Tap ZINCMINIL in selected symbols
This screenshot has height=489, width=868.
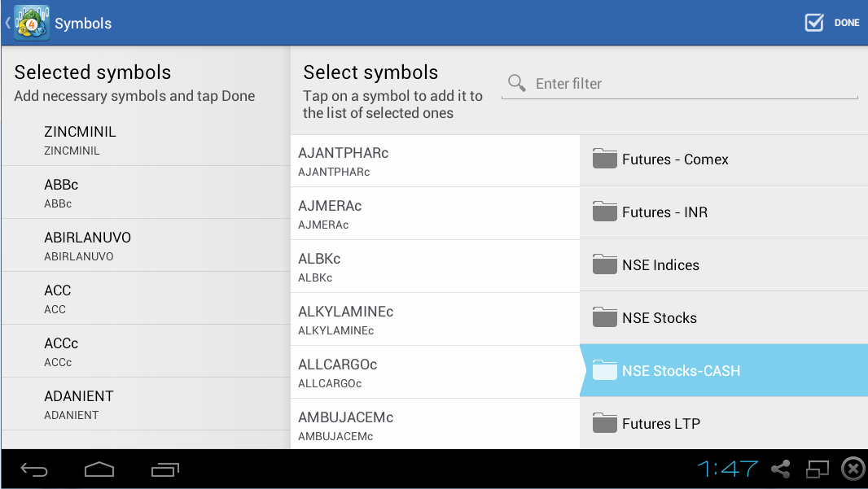tap(146, 140)
